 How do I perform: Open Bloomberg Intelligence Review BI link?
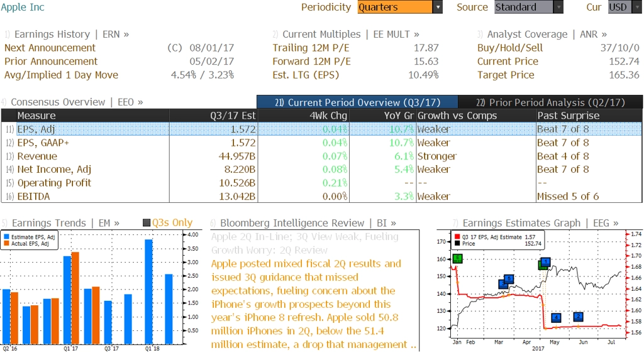(x=308, y=223)
